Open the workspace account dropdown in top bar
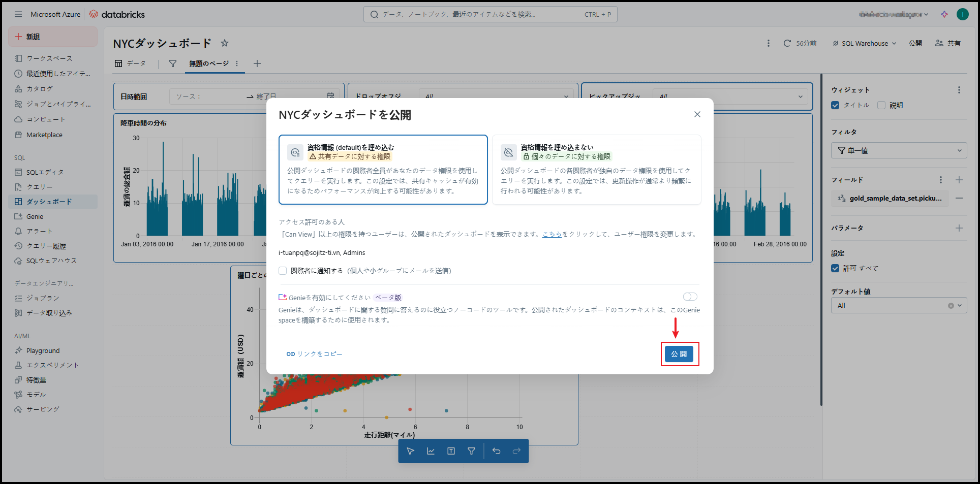 point(893,14)
